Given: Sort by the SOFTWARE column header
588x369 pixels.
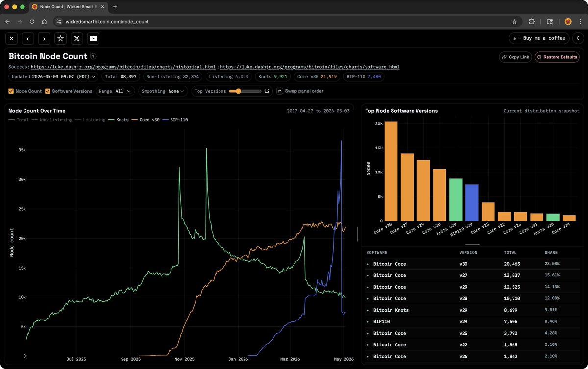Looking at the screenshot, I should [377, 253].
